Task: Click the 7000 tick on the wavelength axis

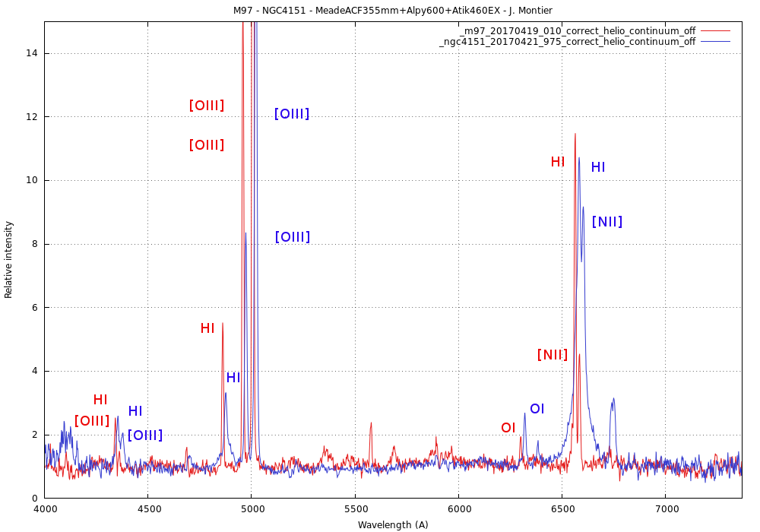Action: [x=666, y=508]
